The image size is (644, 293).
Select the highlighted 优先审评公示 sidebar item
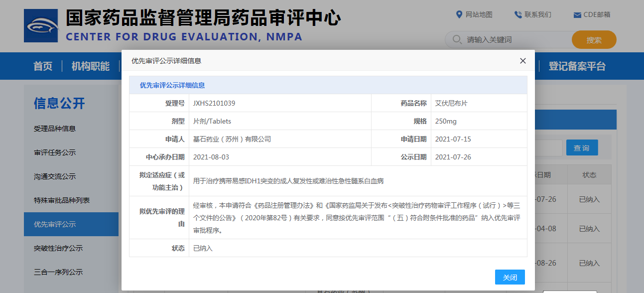point(55,224)
